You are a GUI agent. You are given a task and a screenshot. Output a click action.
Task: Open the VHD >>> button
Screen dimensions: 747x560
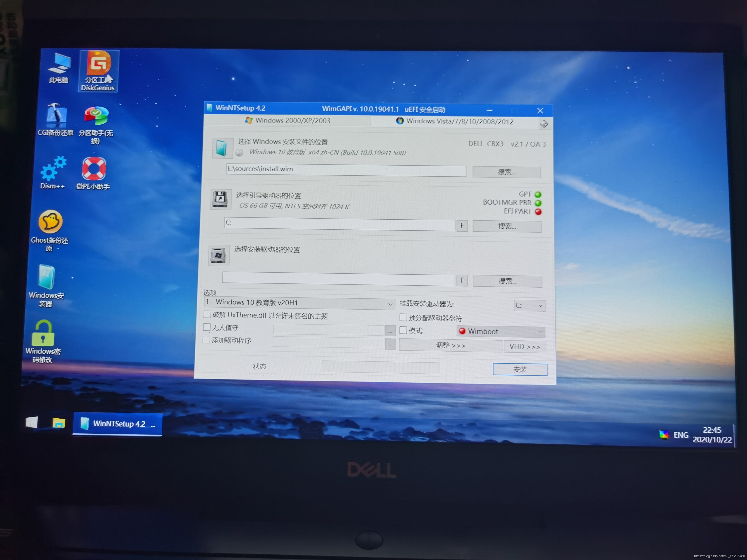click(x=525, y=347)
